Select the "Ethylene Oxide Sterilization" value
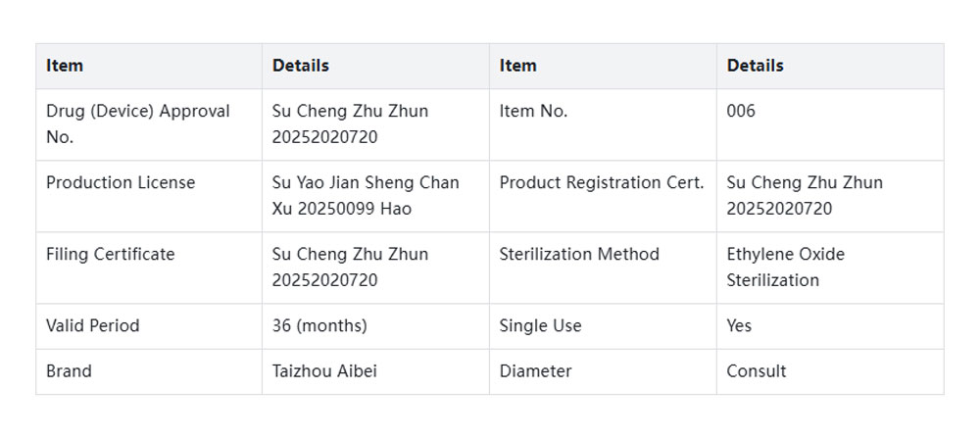Screen dimensions: 980x439 (x=785, y=267)
